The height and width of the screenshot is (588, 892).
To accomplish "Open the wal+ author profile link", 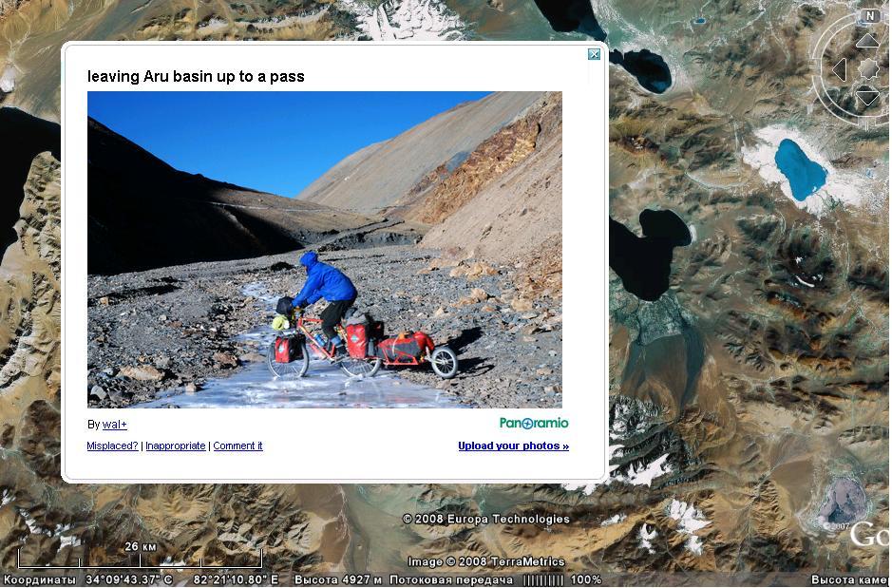I will (115, 425).
